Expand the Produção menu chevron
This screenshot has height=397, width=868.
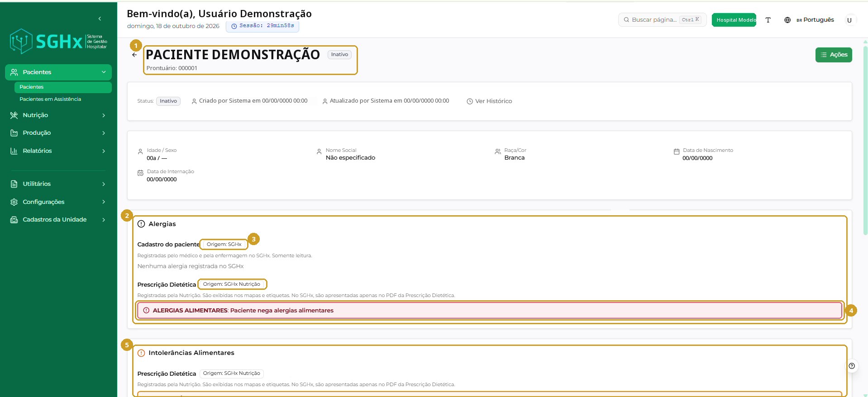[104, 133]
